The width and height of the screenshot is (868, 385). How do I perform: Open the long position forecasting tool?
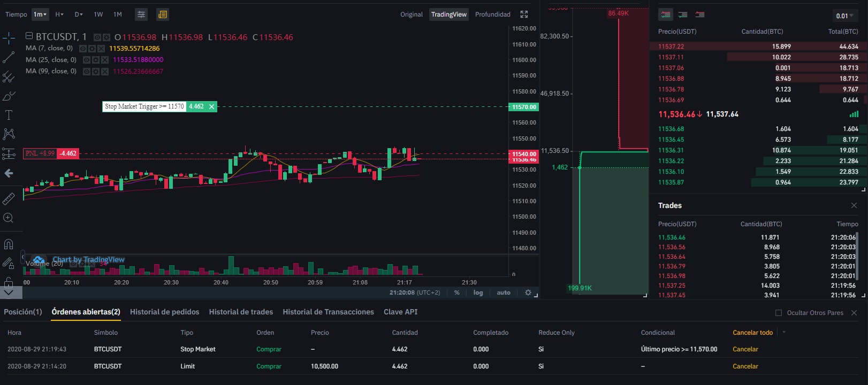point(9,153)
